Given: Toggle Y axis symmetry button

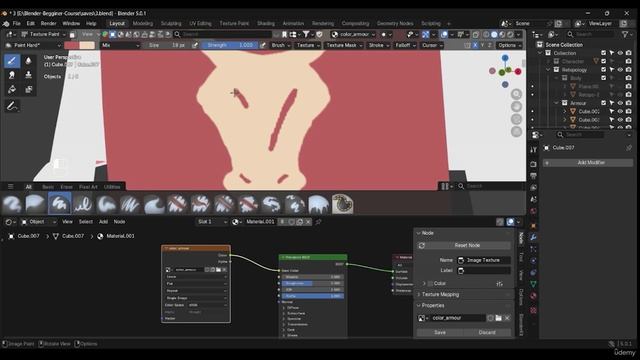Looking at the screenshot, I should coord(482,45).
